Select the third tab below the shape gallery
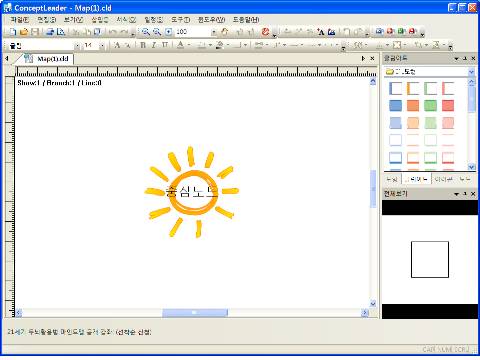This screenshot has width=480, height=360. coord(444,179)
